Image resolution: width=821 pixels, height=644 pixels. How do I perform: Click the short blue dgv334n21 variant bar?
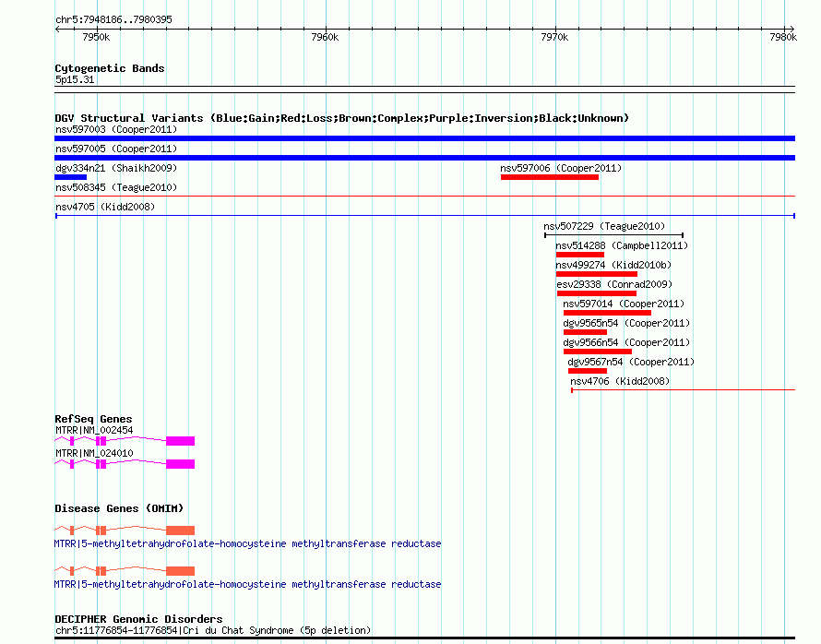70,177
